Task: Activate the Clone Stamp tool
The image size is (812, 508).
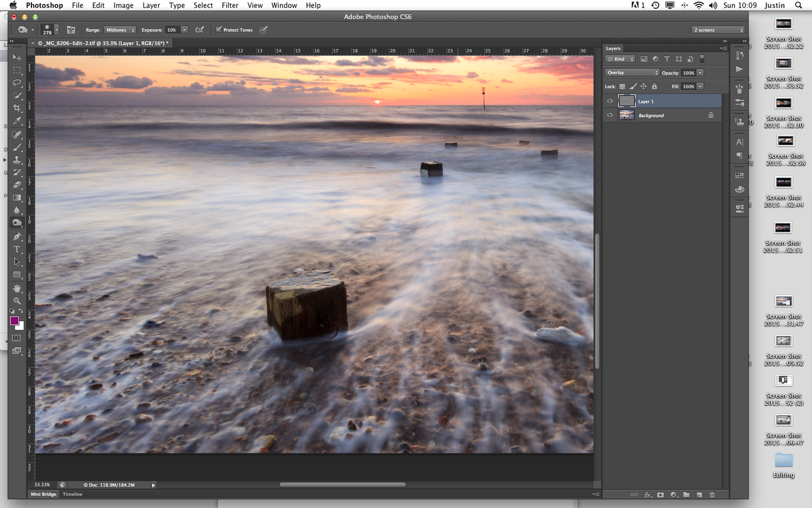Action: point(17,160)
